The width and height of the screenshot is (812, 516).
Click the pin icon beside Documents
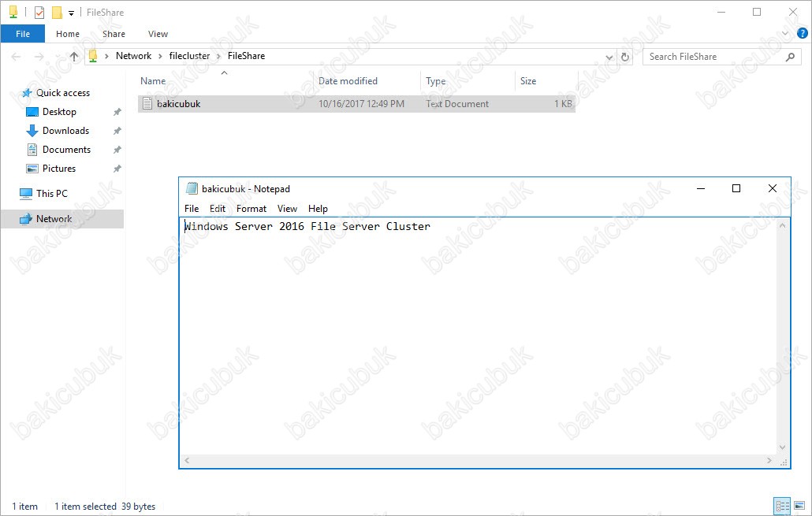[x=117, y=150]
